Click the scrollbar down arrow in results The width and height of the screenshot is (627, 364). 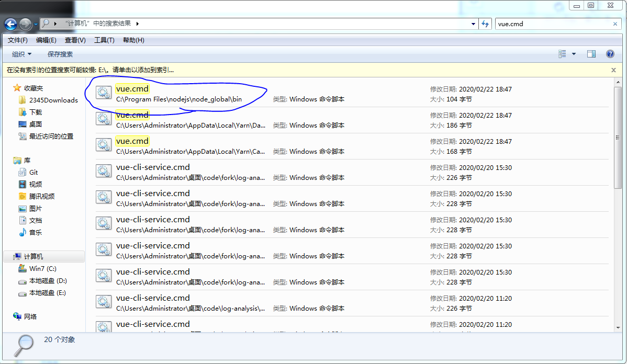click(x=618, y=327)
